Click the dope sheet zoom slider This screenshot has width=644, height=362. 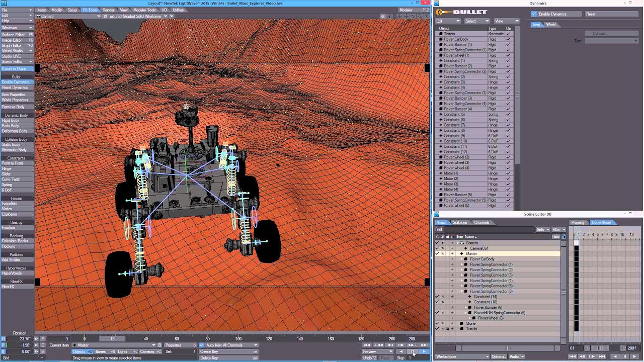tap(600, 348)
